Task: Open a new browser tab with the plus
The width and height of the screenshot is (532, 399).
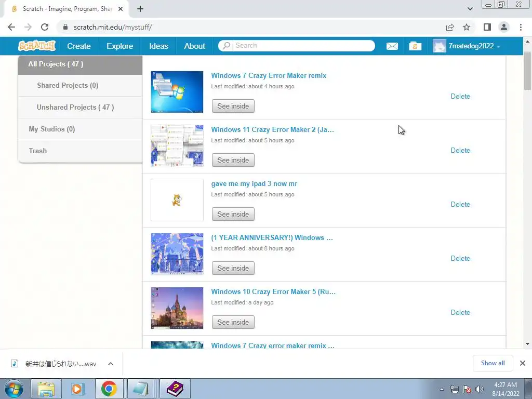Action: (x=140, y=9)
